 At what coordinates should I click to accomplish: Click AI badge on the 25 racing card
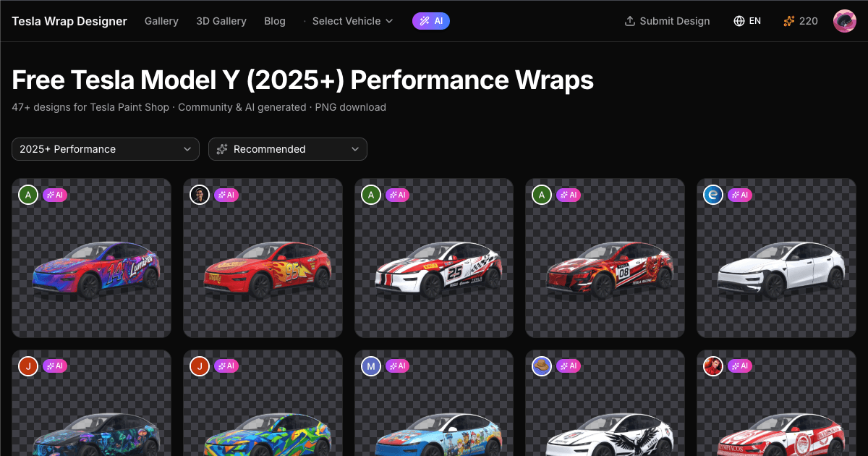(x=398, y=195)
